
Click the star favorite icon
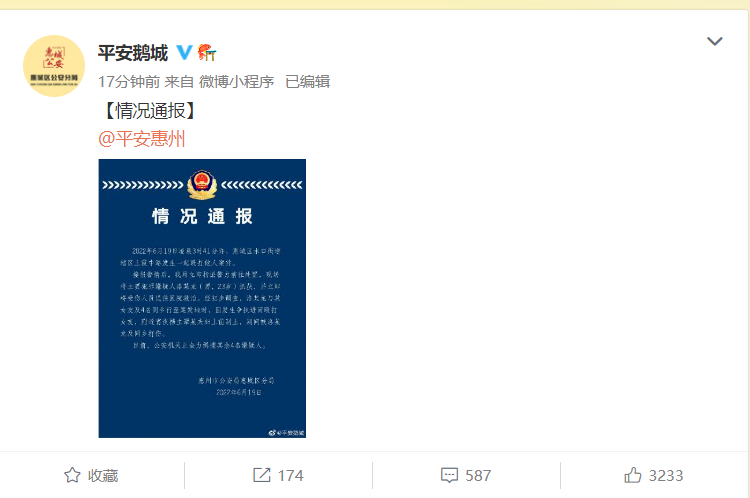click(x=72, y=475)
